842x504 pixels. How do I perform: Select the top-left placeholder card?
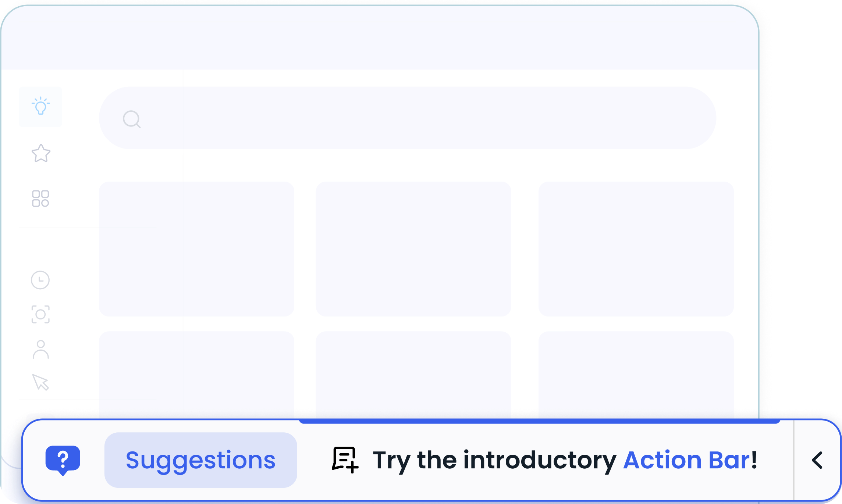[x=196, y=249]
